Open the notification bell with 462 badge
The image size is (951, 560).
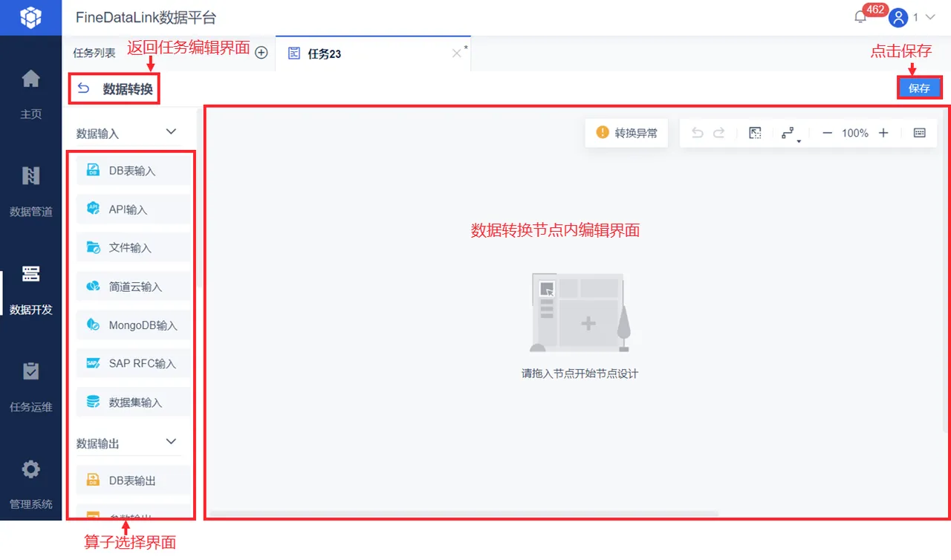860,18
